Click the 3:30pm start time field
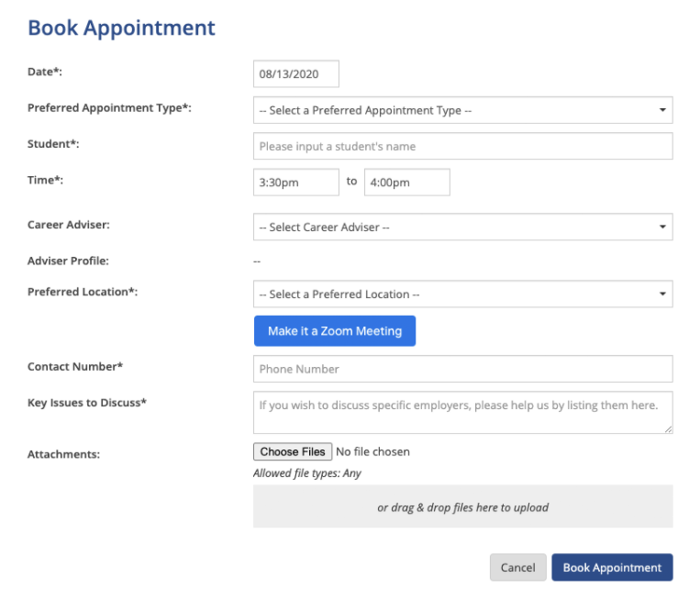The height and width of the screenshot is (600, 700). [295, 183]
